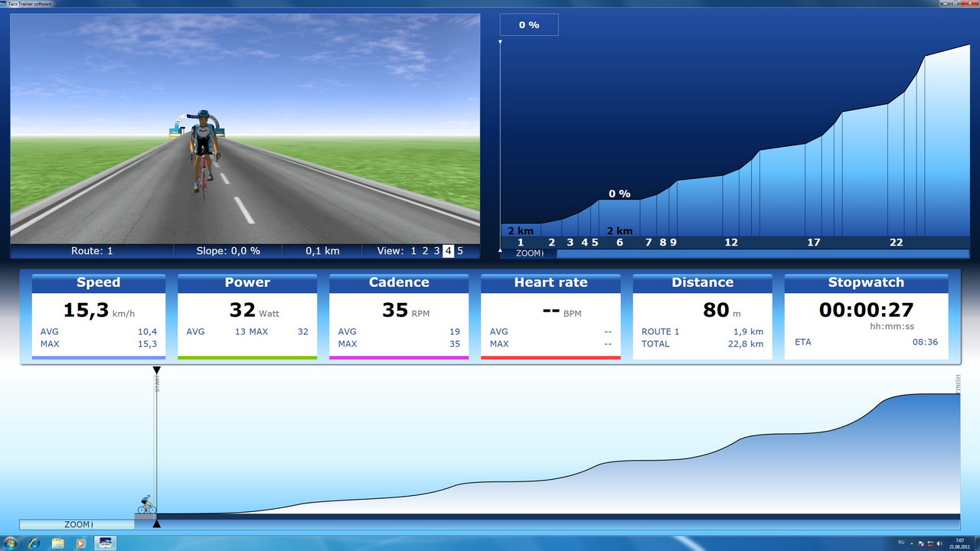980x551 pixels.
Task: Click the cyclist icon on the route profile
Action: [x=146, y=505]
